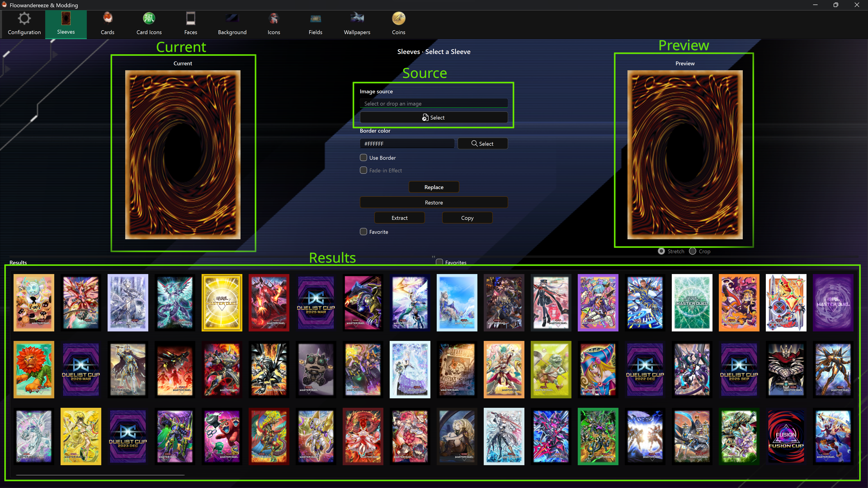
Task: Select the Duelist Cup 2023 DEC sleeve
Action: pyautogui.click(x=128, y=436)
